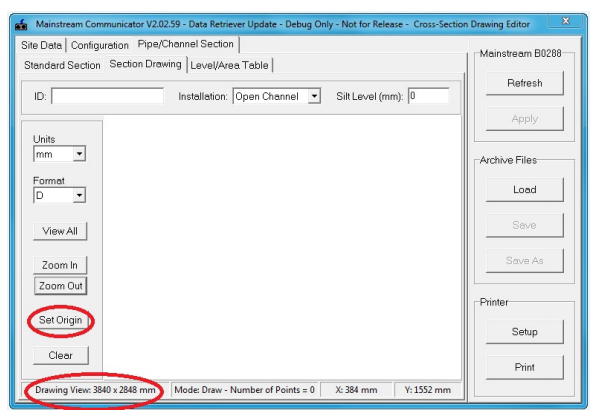
Task: Click the Silt Level input field
Action: click(428, 96)
